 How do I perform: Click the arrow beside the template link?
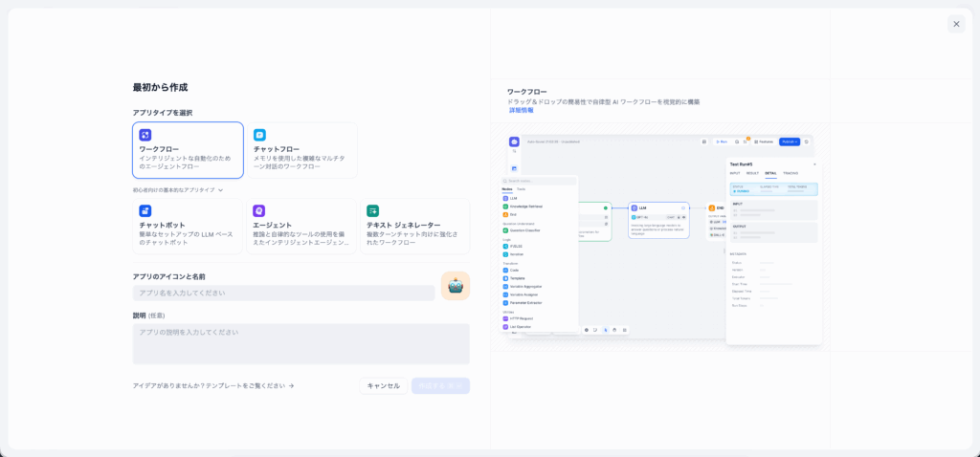[291, 386]
